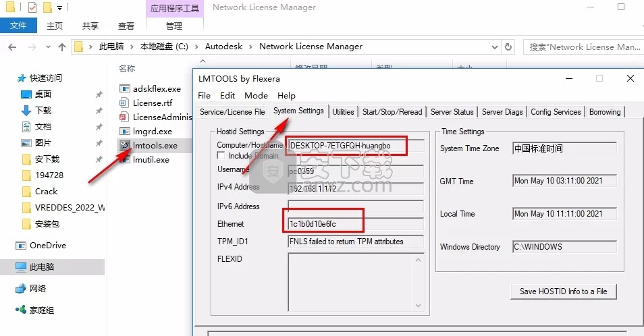Image resolution: width=644 pixels, height=336 pixels.
Task: Select the lmgrd.exe file icon
Action: tap(124, 131)
